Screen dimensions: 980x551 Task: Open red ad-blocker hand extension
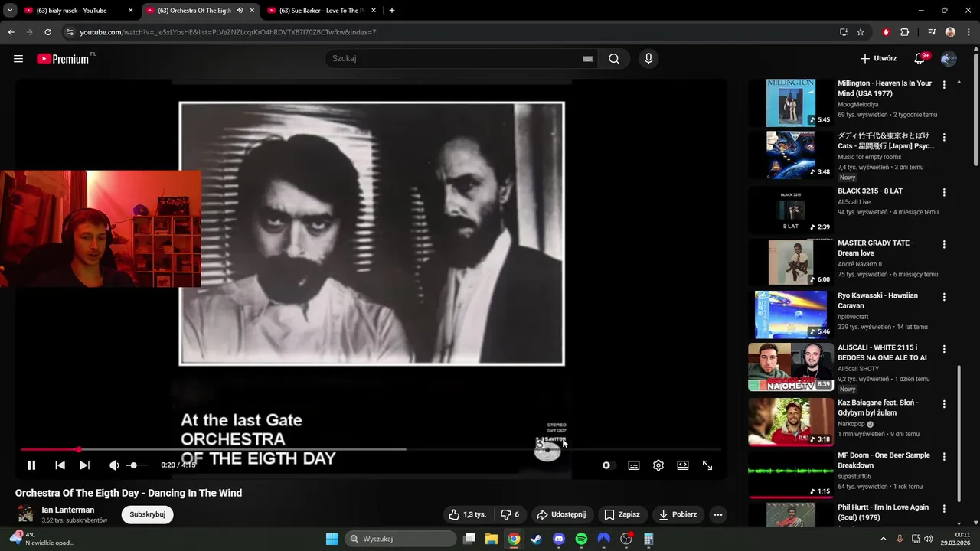pyautogui.click(x=886, y=32)
